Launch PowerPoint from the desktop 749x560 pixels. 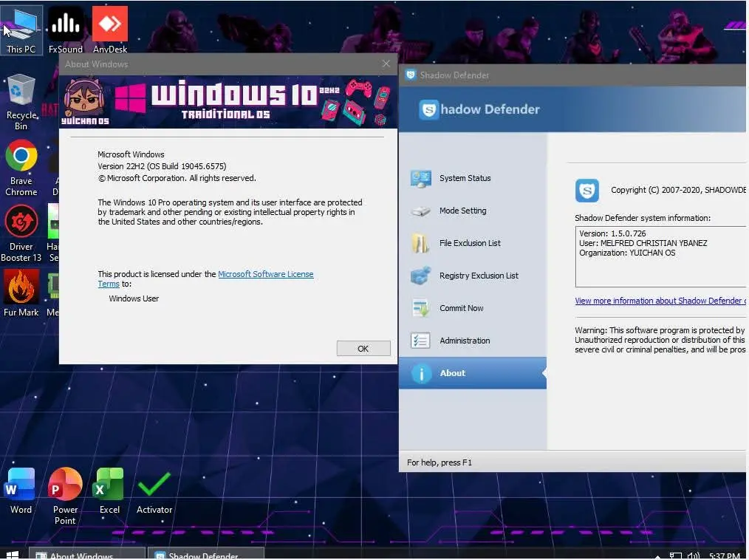tap(65, 496)
